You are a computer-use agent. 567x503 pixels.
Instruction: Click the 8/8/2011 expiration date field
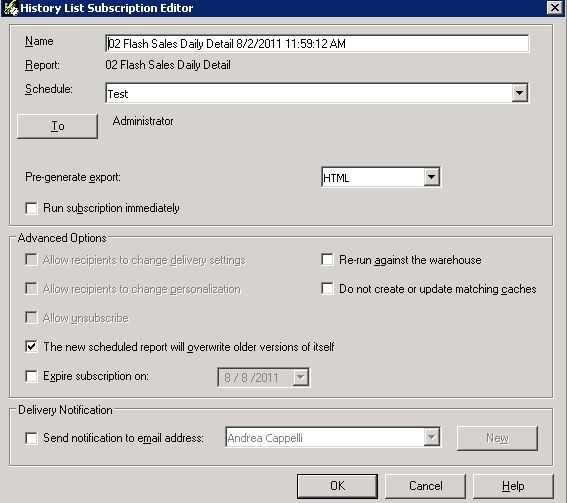click(263, 378)
